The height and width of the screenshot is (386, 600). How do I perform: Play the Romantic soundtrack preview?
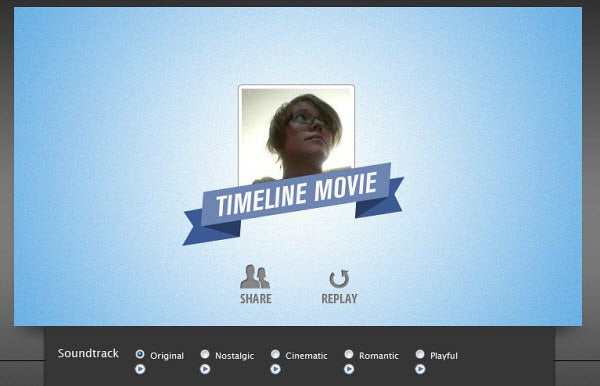coord(349,369)
